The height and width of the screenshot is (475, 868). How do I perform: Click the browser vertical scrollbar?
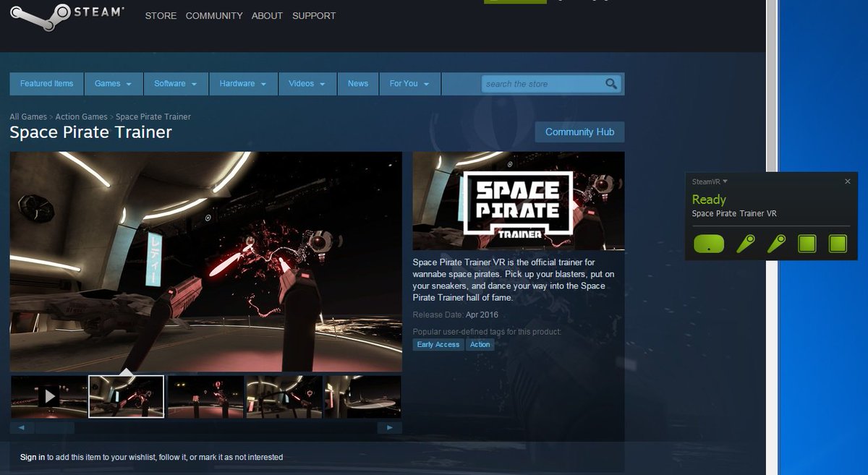click(x=772, y=237)
